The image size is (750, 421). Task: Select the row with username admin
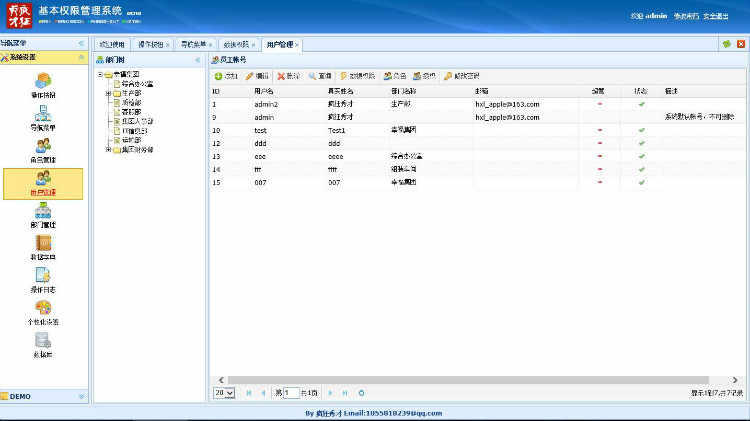coord(477,117)
